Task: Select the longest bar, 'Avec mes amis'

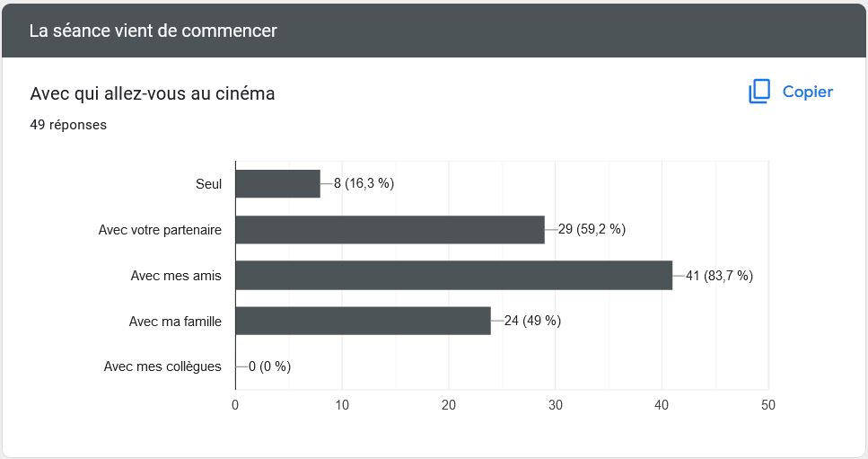Action: point(453,275)
